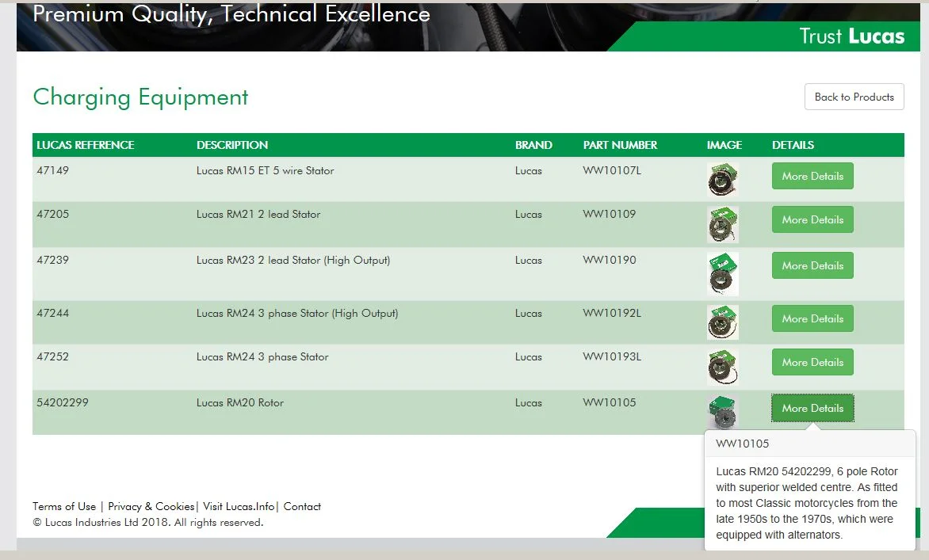Click More Details for Lucas RM20 Rotor

(812, 408)
